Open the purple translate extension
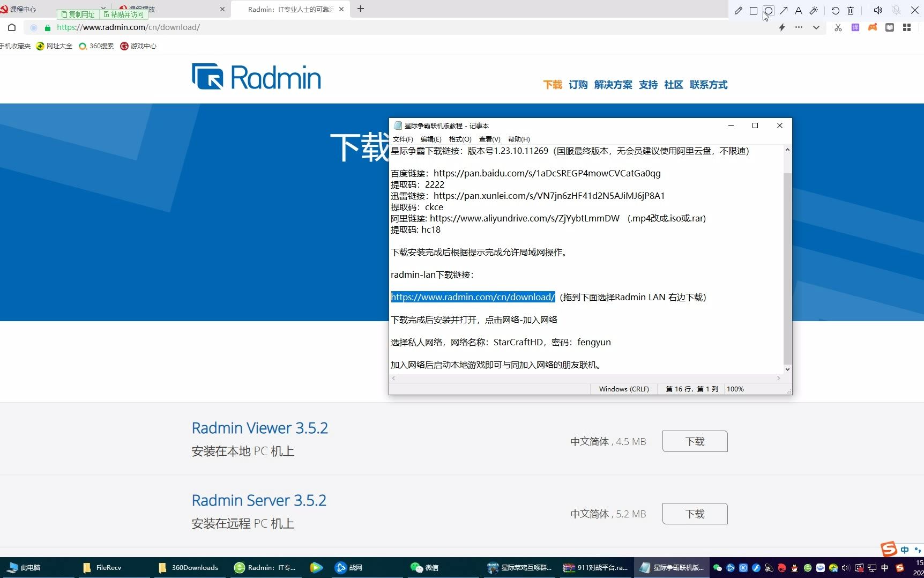This screenshot has width=924, height=578. pos(855,27)
